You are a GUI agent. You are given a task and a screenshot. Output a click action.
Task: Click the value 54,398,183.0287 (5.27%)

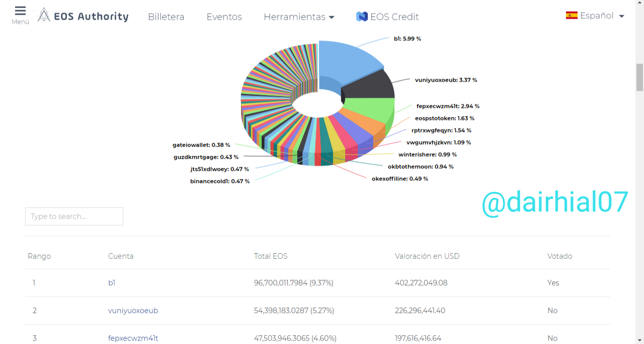tap(294, 311)
